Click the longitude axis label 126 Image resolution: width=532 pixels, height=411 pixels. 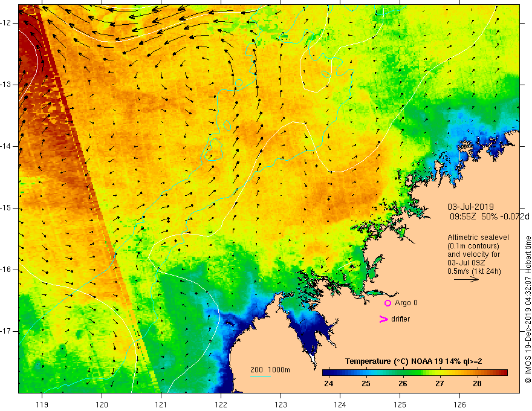click(x=459, y=404)
